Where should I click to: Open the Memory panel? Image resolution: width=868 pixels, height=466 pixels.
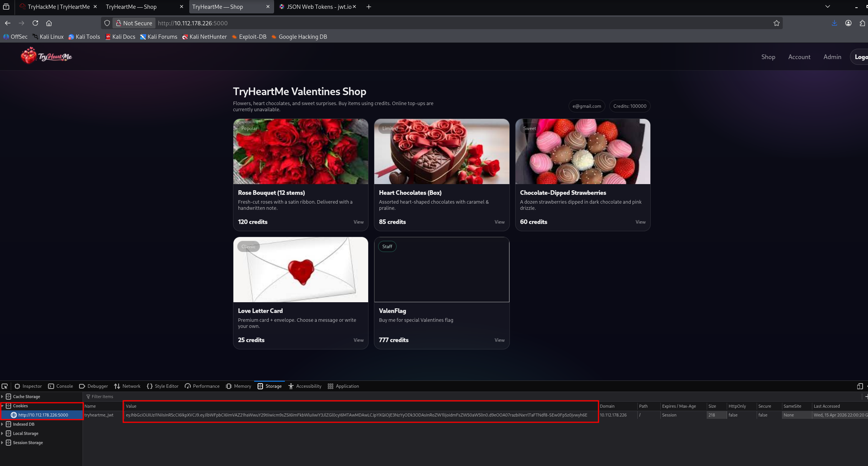point(238,386)
